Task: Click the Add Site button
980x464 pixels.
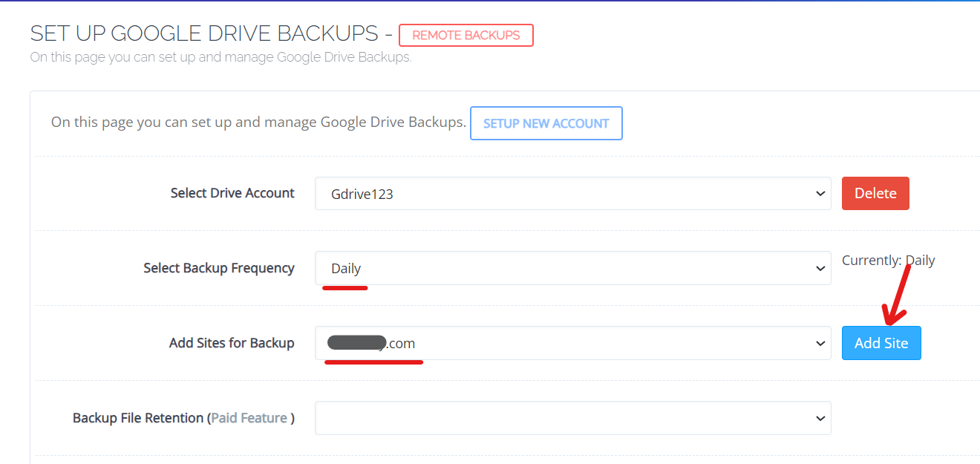Action: [881, 343]
